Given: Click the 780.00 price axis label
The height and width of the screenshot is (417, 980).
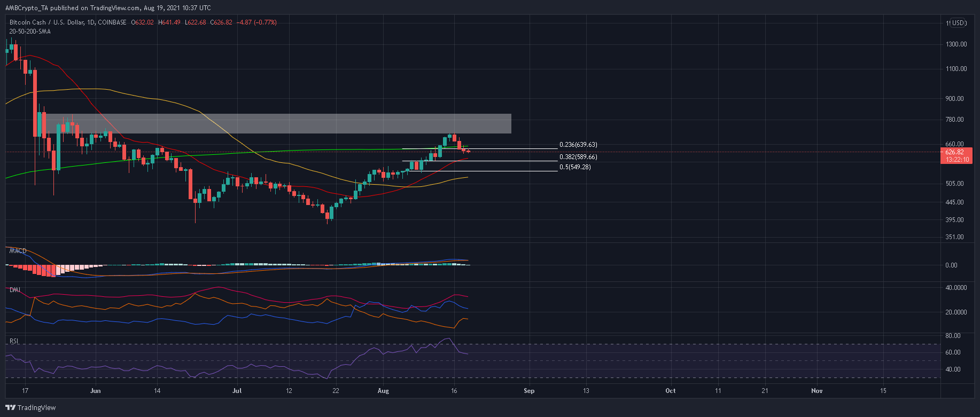Looking at the screenshot, I should point(954,120).
